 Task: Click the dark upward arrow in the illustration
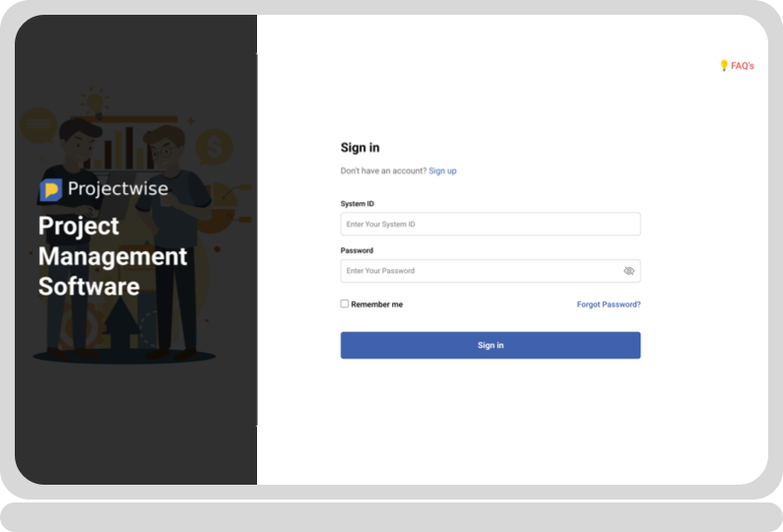[120, 323]
